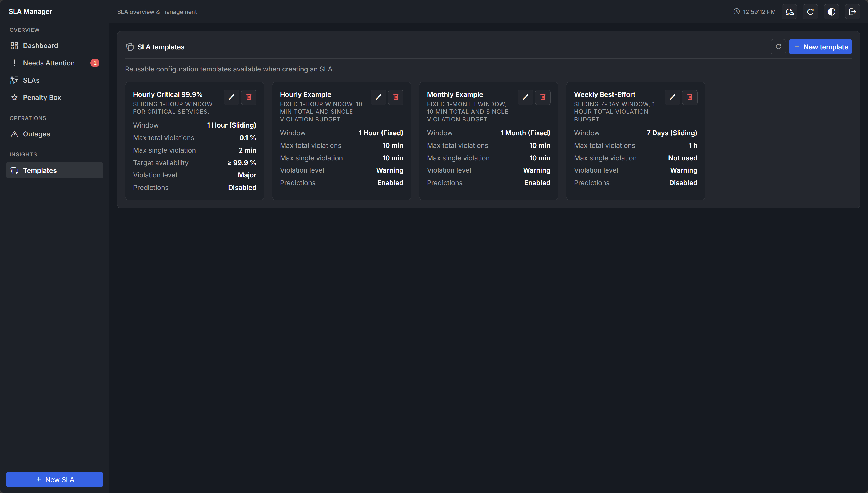Click the Hourly Example card title

pyautogui.click(x=305, y=94)
